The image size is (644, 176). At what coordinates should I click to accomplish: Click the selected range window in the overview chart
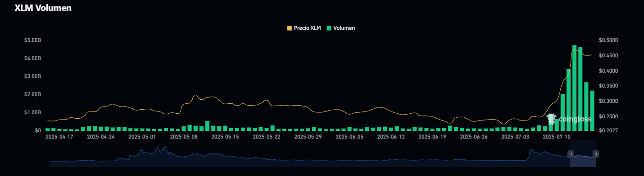[583, 153]
